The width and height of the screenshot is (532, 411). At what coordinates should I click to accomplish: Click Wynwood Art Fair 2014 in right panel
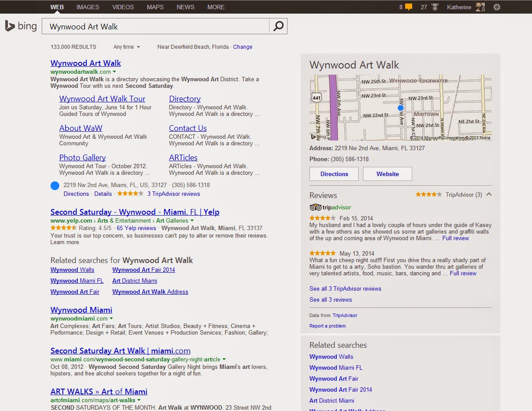341,390
